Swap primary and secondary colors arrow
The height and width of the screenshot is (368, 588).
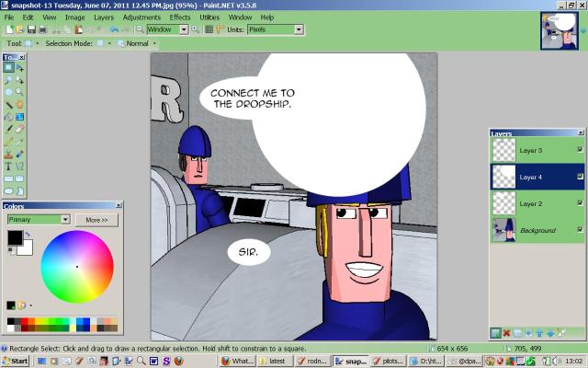pos(28,235)
